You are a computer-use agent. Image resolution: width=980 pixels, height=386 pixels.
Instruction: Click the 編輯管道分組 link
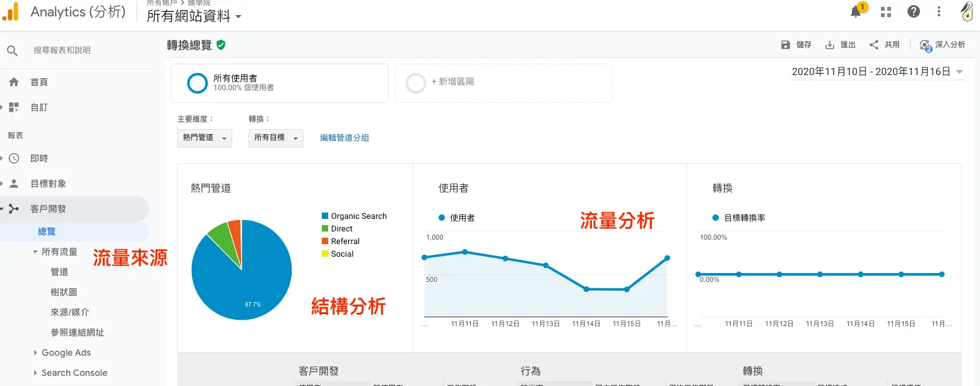tap(345, 137)
